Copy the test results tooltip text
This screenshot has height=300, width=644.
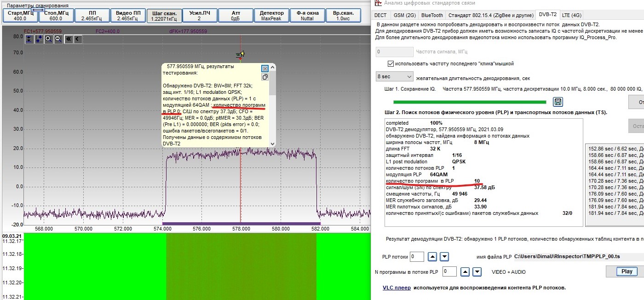pyautogui.click(x=265, y=77)
